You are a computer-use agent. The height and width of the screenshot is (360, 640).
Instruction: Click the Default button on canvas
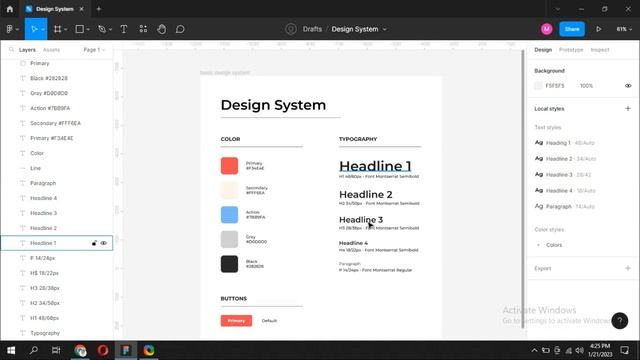tap(269, 321)
